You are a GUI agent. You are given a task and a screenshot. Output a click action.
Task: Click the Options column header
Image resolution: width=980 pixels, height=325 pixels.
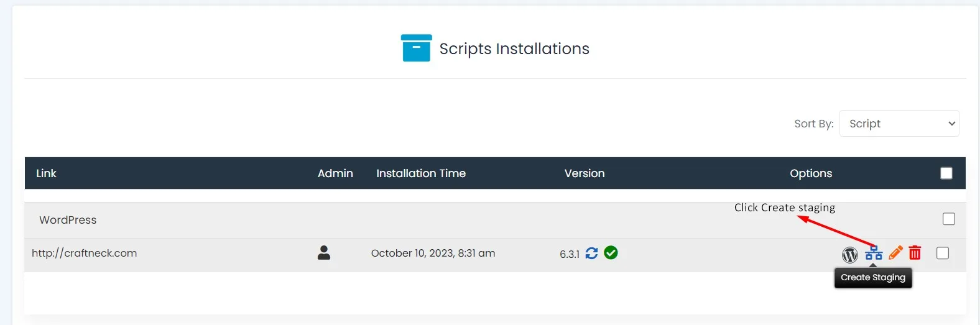(x=811, y=173)
